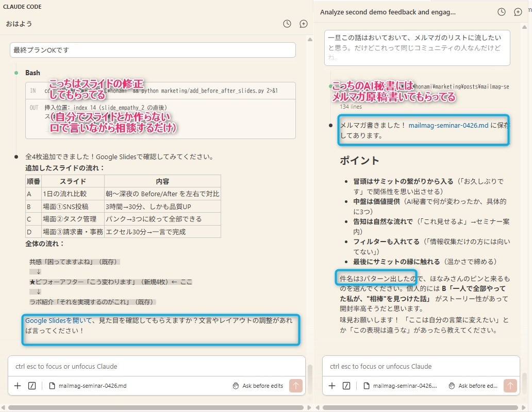Viewport: 532px width, 412px height.
Task: Focus left Claude prompt input field
Action: click(x=156, y=366)
